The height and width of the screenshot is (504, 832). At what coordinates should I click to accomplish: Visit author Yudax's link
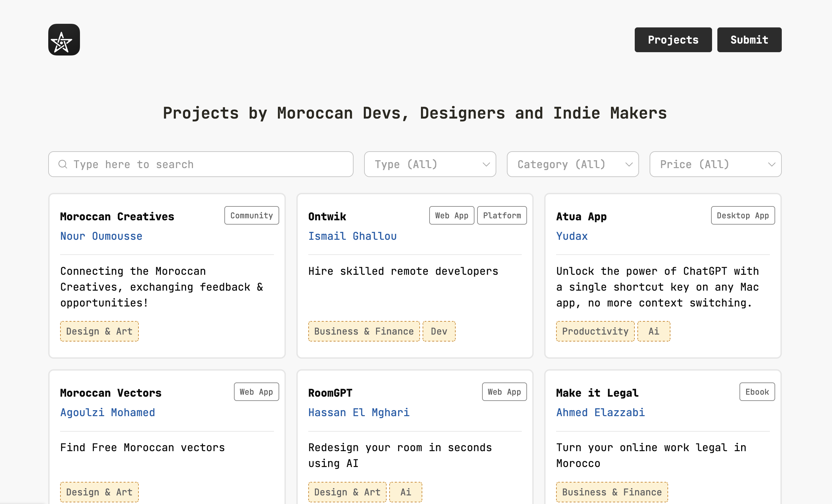[572, 236]
